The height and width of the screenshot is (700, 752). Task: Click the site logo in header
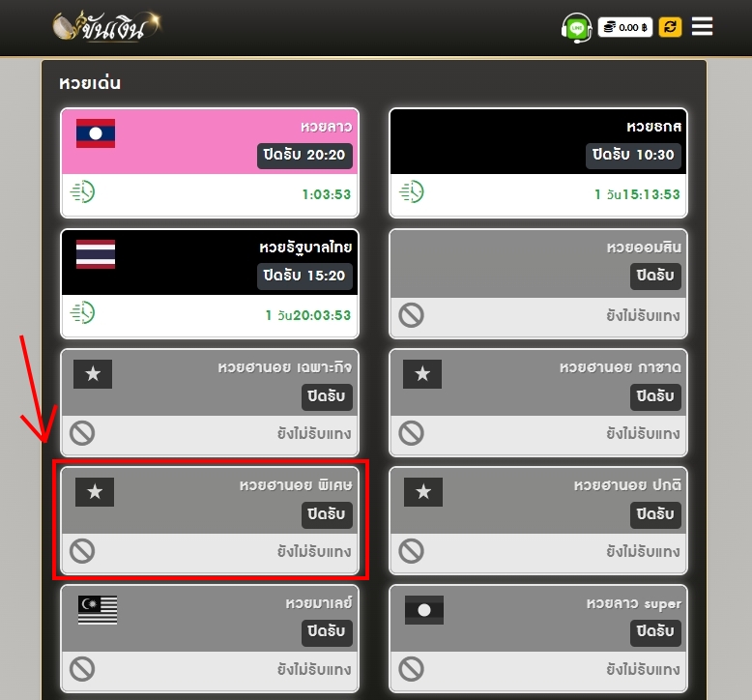tap(107, 26)
